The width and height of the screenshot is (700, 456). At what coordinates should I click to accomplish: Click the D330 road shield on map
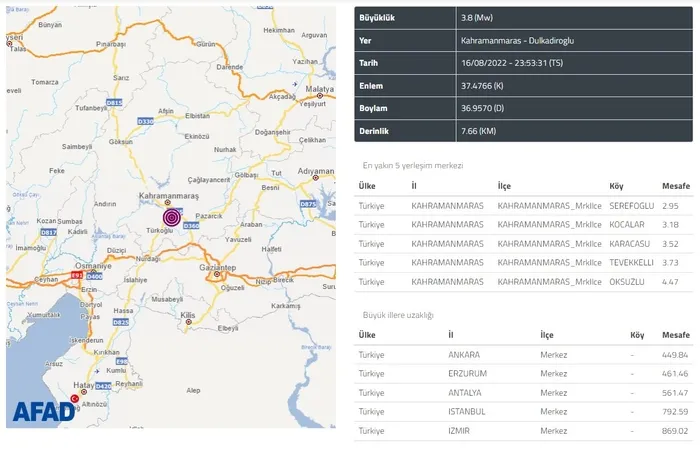pyautogui.click(x=146, y=121)
